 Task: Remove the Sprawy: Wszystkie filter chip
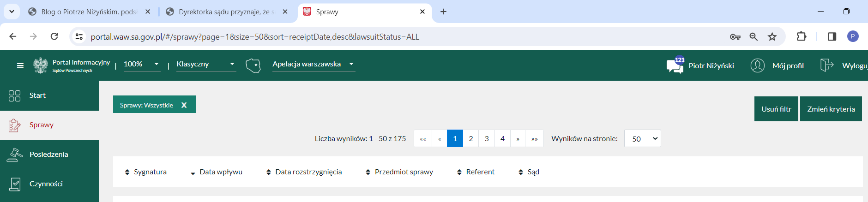click(184, 105)
